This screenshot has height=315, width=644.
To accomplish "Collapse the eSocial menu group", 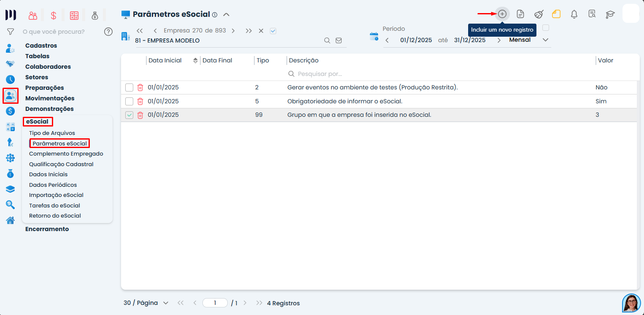I will point(38,122).
